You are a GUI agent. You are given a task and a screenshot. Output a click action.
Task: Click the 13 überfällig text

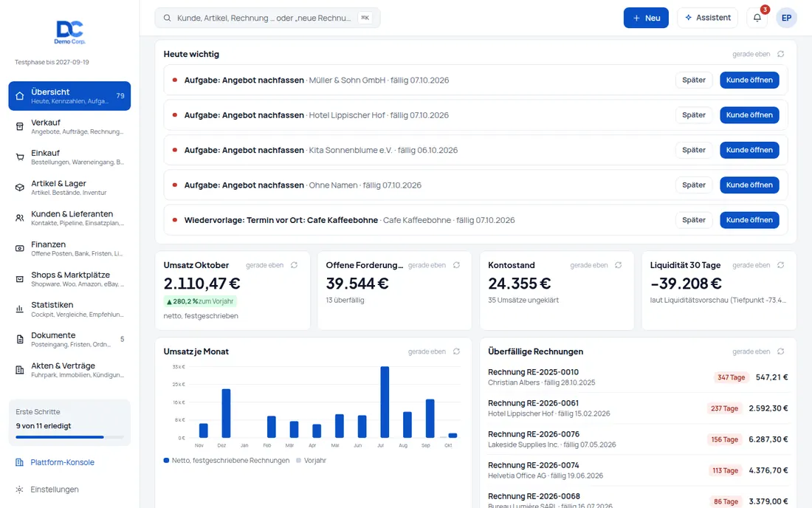click(x=345, y=300)
